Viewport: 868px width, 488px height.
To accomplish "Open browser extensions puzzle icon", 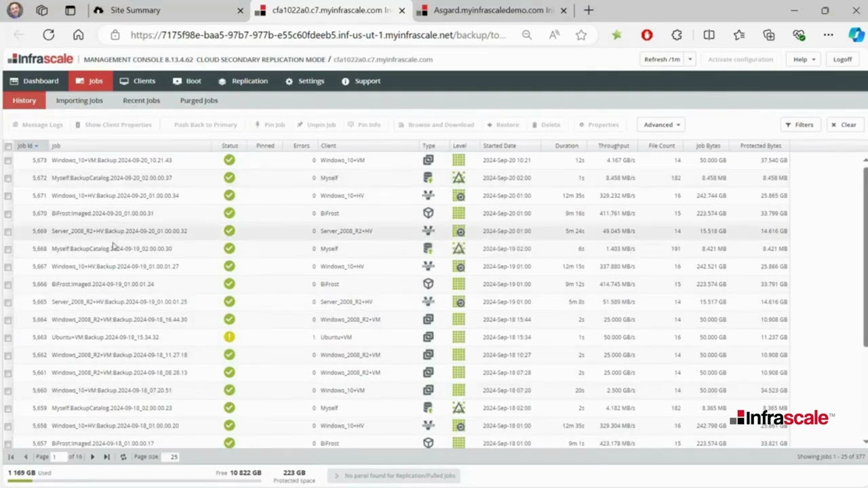I will click(677, 35).
